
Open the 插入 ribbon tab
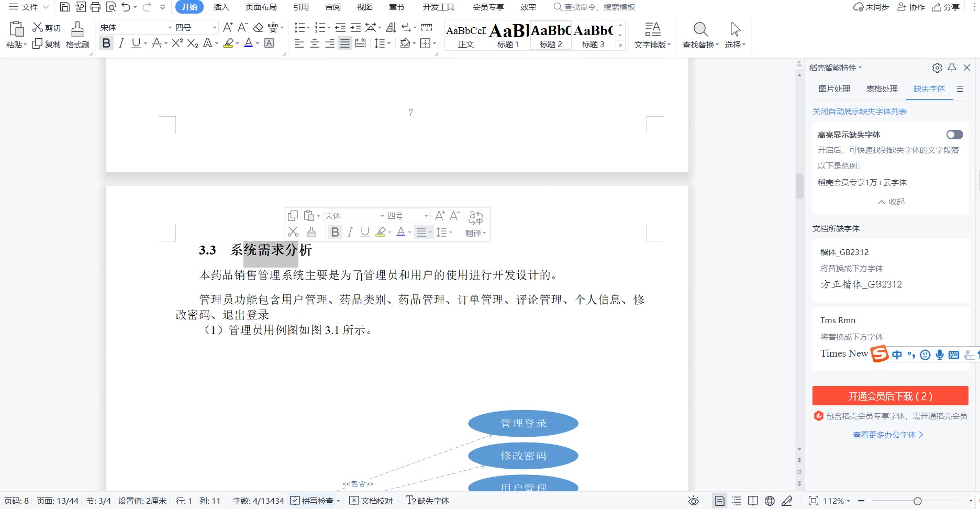click(x=221, y=7)
